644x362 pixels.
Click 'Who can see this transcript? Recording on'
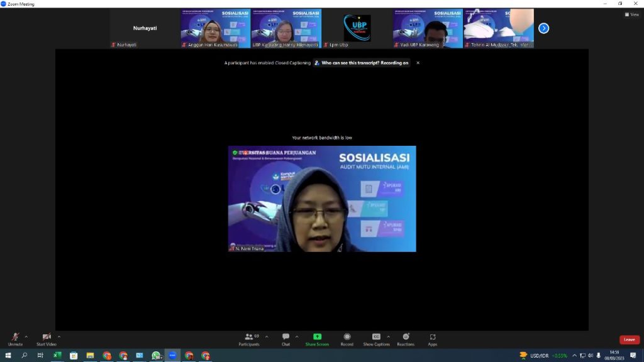[362, 63]
